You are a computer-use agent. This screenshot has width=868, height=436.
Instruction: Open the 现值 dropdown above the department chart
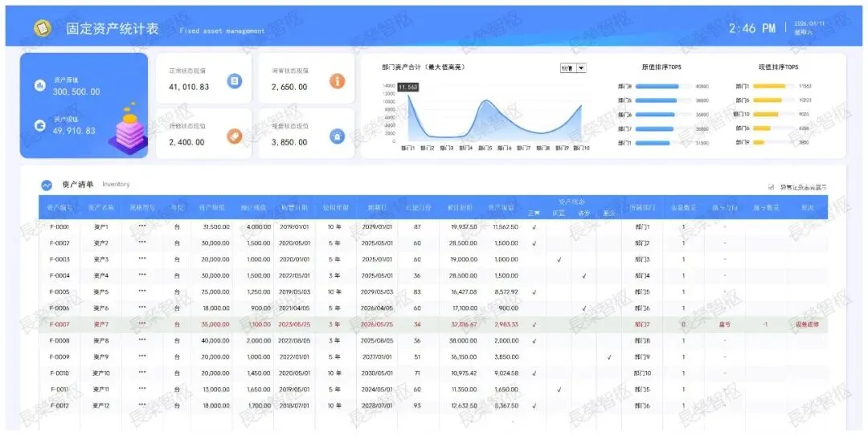tap(573, 68)
